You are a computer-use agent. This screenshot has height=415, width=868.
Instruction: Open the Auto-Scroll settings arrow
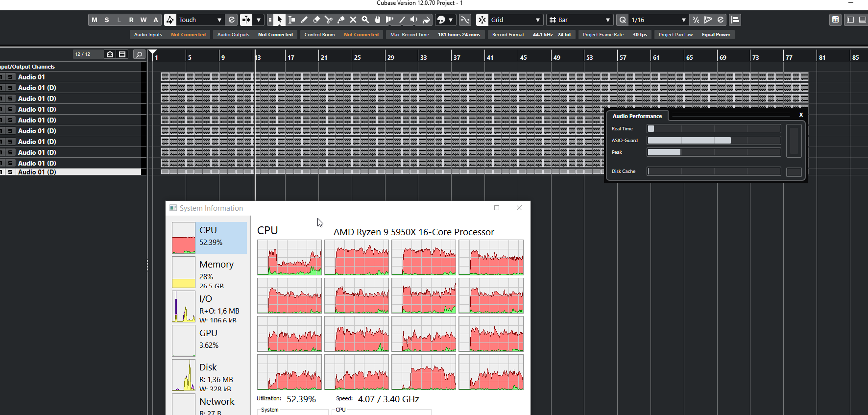(x=259, y=20)
